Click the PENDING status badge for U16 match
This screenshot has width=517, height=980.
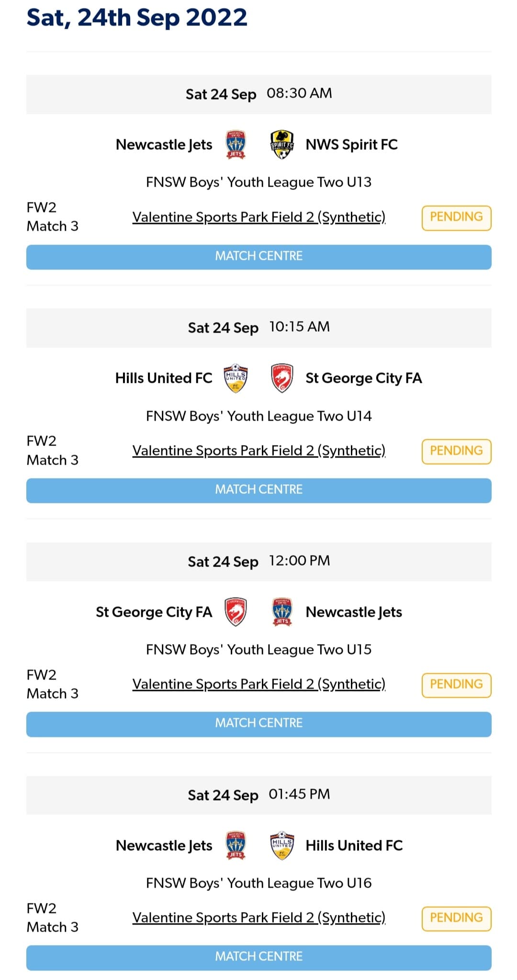pos(456,918)
